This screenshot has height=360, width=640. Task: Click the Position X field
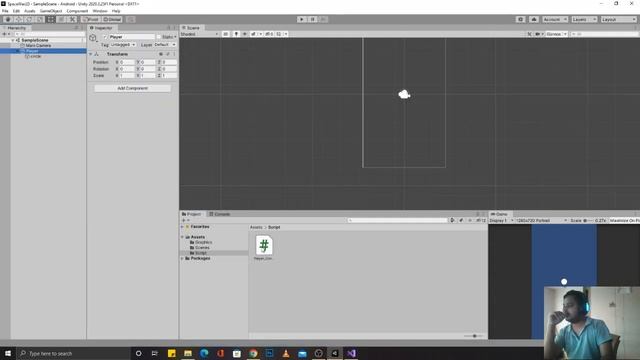[127, 62]
